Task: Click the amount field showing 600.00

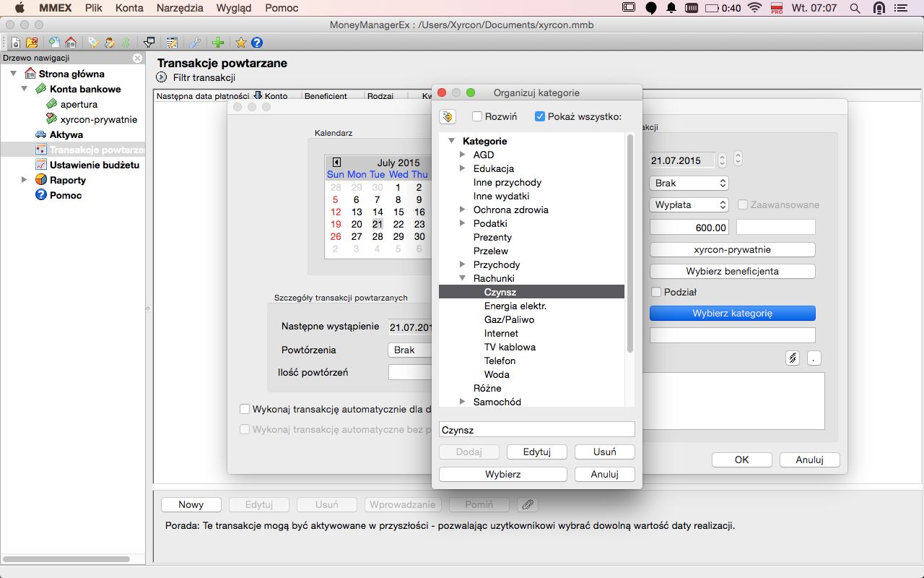Action: tap(689, 228)
